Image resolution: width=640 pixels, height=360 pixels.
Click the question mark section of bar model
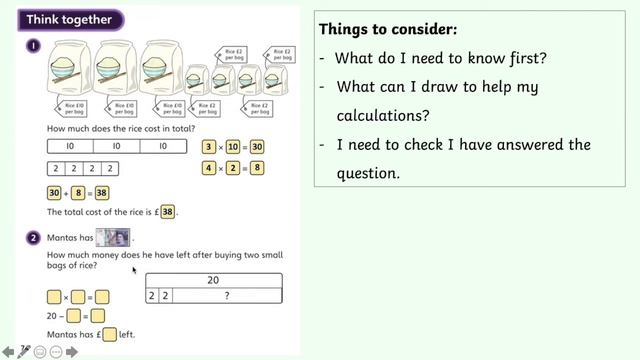pyautogui.click(x=227, y=296)
